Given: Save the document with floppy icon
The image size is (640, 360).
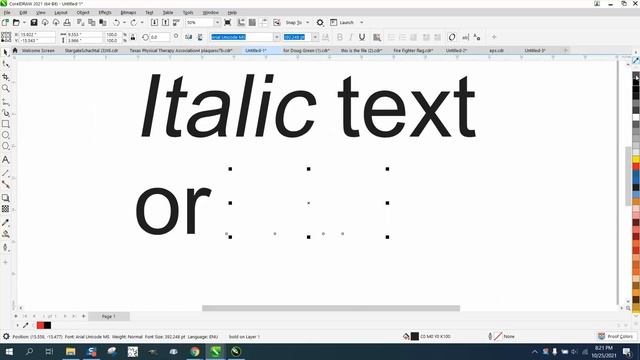Looking at the screenshot, I should pos(34,22).
